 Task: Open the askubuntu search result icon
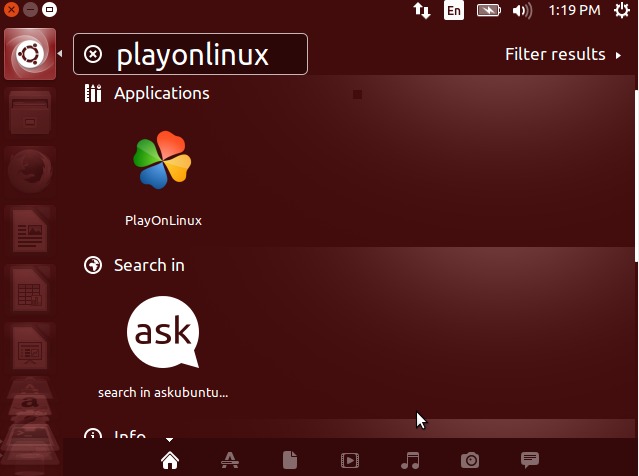(163, 332)
